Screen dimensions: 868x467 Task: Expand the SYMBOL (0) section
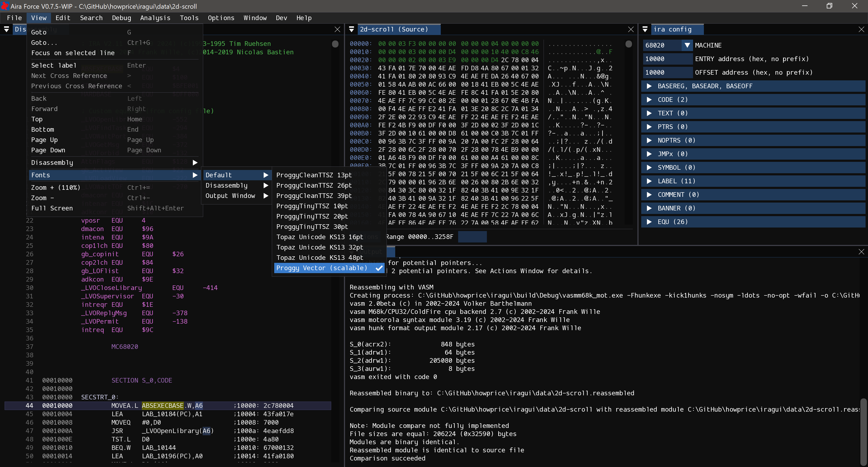(753, 167)
